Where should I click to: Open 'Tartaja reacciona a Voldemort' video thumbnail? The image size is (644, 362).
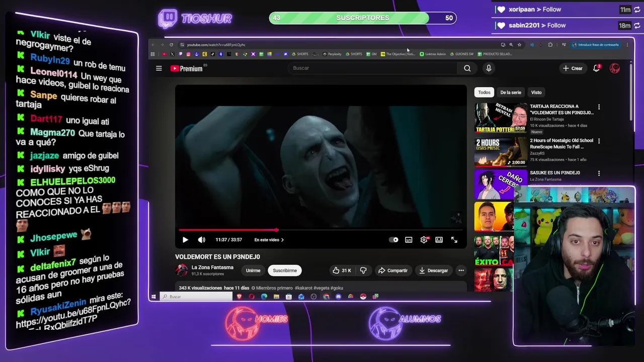tap(501, 118)
